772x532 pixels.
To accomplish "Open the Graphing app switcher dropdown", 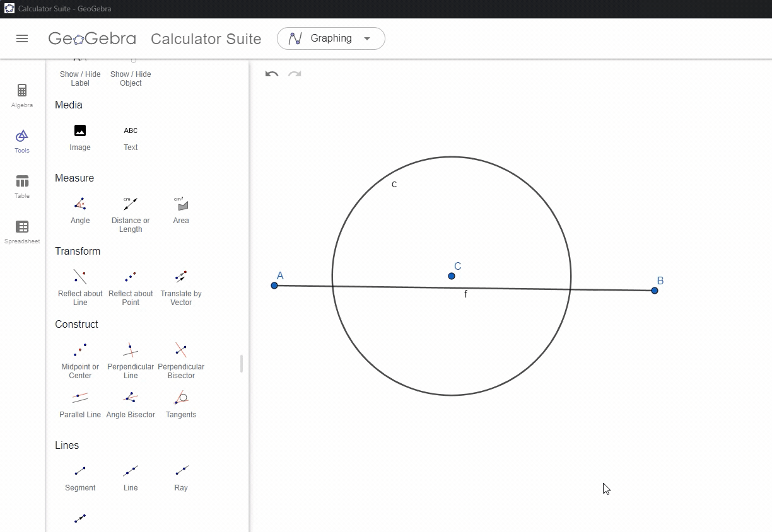I will coord(330,38).
